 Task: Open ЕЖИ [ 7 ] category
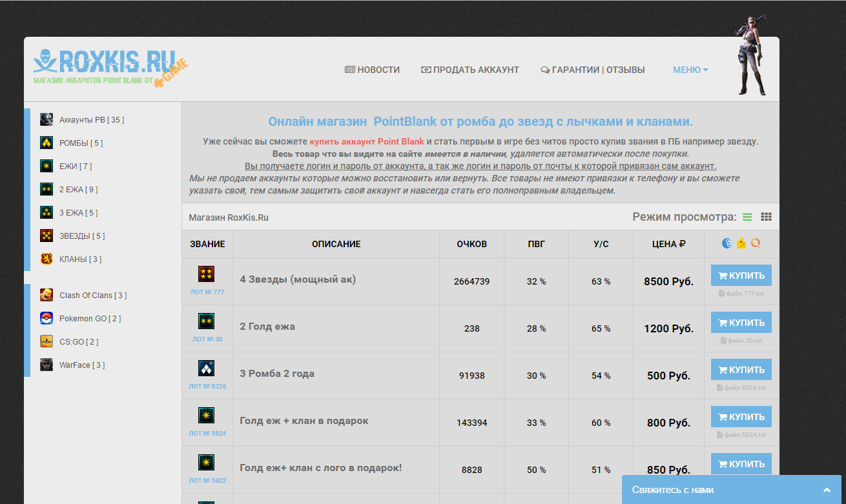(76, 166)
